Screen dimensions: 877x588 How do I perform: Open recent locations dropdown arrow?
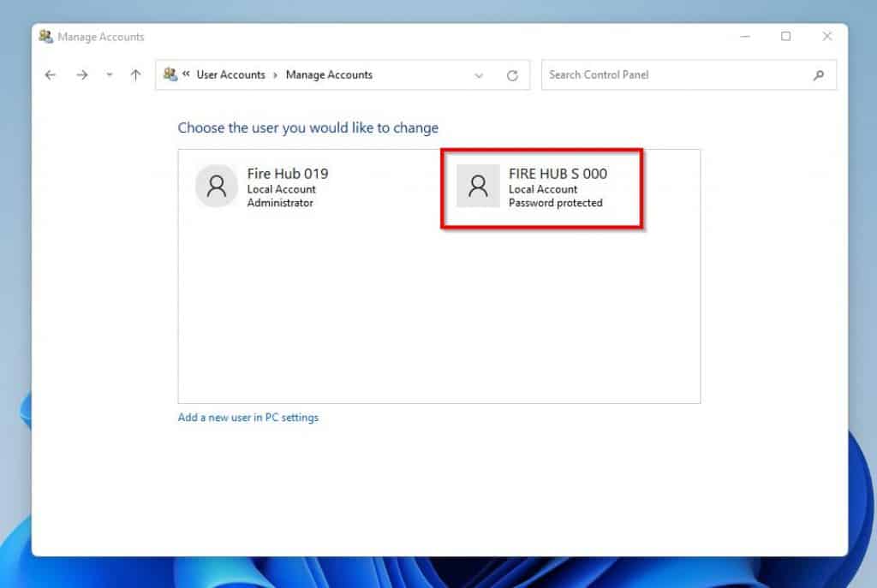click(x=109, y=74)
